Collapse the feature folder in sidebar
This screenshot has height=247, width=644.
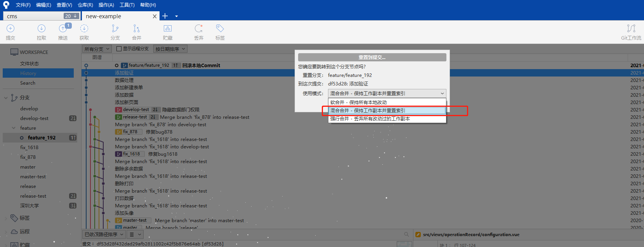pyautogui.click(x=14, y=128)
